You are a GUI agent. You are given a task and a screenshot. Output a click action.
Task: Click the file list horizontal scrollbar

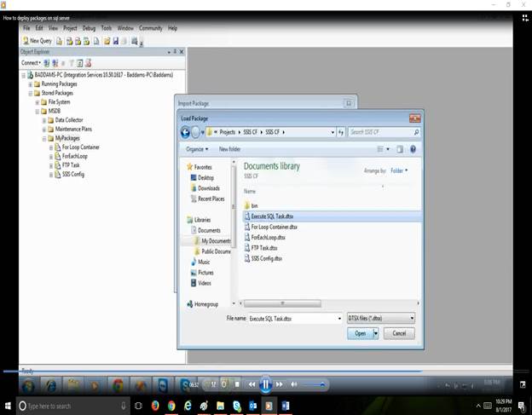(282, 303)
